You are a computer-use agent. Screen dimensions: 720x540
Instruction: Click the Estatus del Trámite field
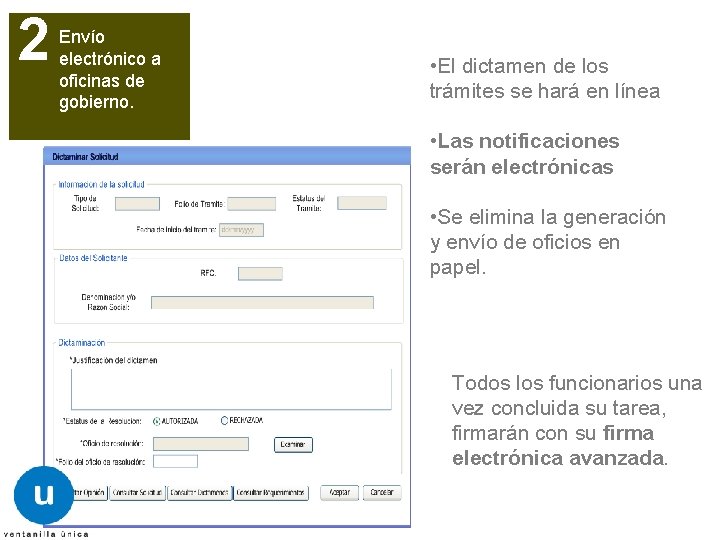pyautogui.click(x=362, y=203)
